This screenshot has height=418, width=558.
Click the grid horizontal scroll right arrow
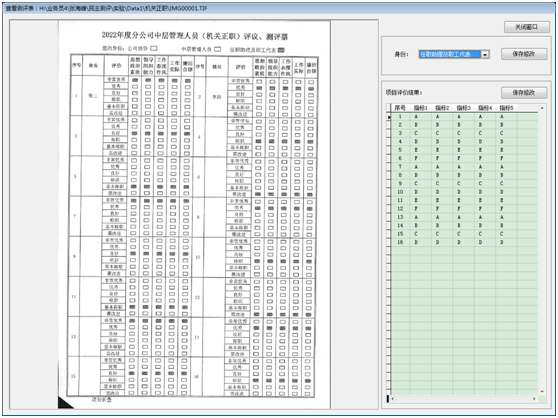pyautogui.click(x=534, y=399)
